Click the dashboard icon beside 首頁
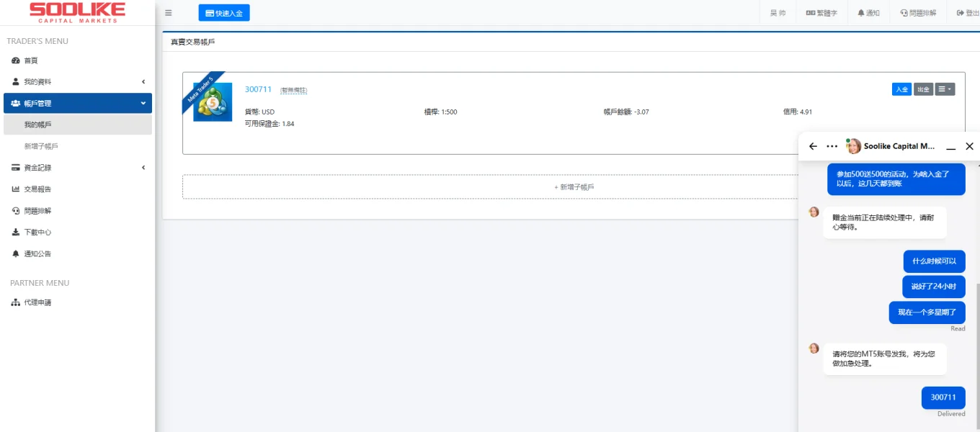This screenshot has width=980, height=432. (x=16, y=60)
